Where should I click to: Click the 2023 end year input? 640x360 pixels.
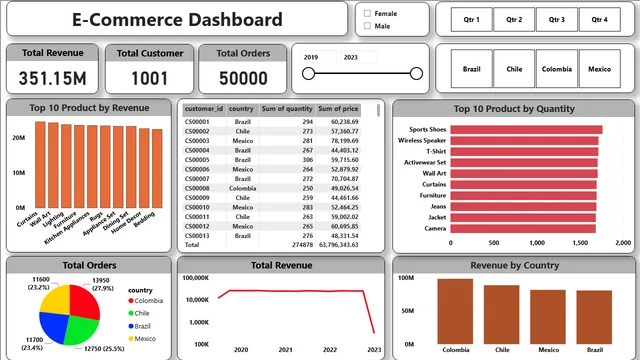[x=359, y=57]
